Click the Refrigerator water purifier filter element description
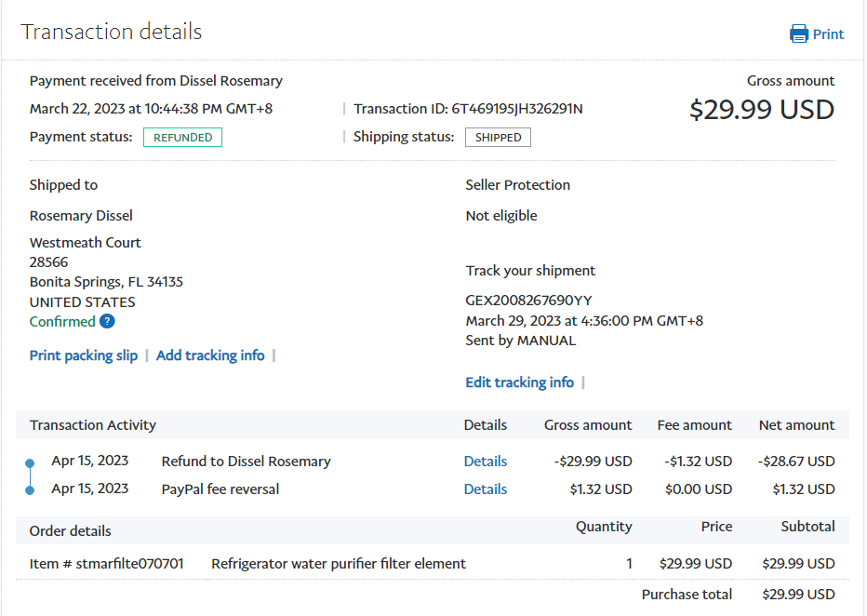The image size is (867, 616). pos(339,564)
